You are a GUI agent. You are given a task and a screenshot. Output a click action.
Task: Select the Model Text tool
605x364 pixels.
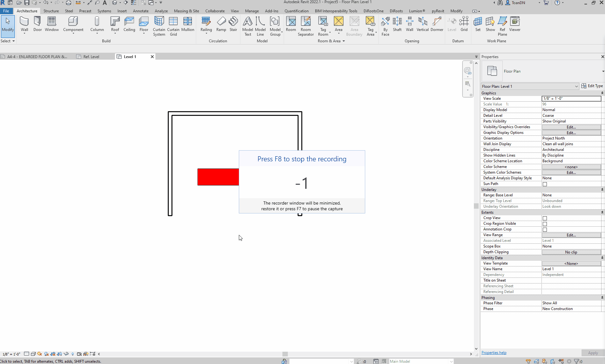tap(247, 25)
